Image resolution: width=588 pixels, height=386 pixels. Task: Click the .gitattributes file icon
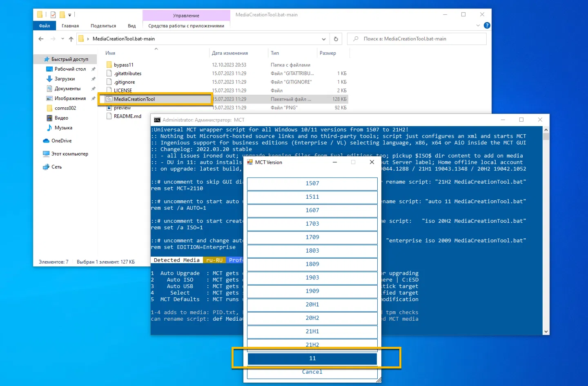pos(109,73)
